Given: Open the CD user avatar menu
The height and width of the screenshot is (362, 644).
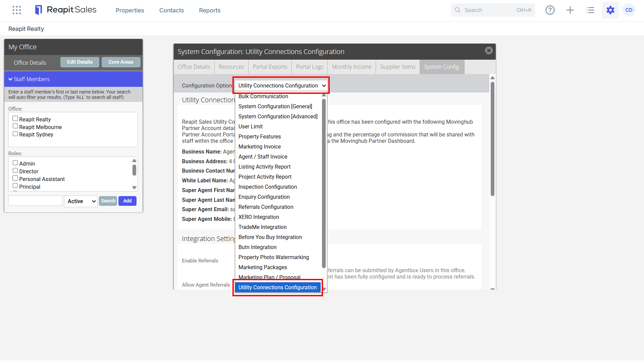Looking at the screenshot, I should [x=629, y=10].
